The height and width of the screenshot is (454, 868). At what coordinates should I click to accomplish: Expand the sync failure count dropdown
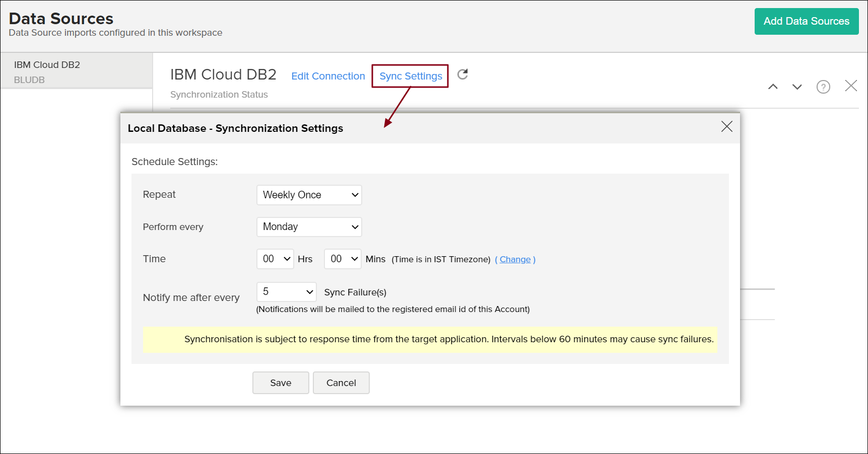[x=286, y=292]
